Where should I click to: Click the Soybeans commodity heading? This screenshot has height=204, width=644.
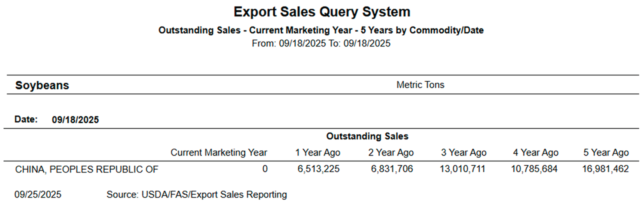coord(42,85)
